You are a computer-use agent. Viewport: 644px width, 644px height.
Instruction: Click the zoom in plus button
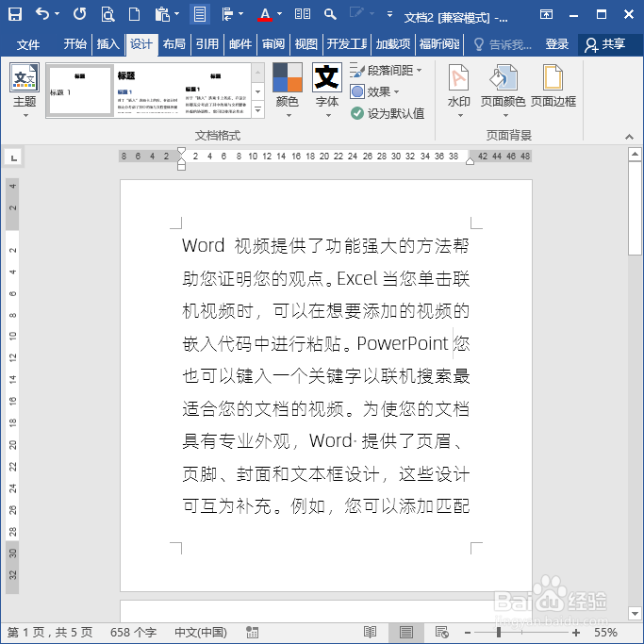[x=576, y=633]
